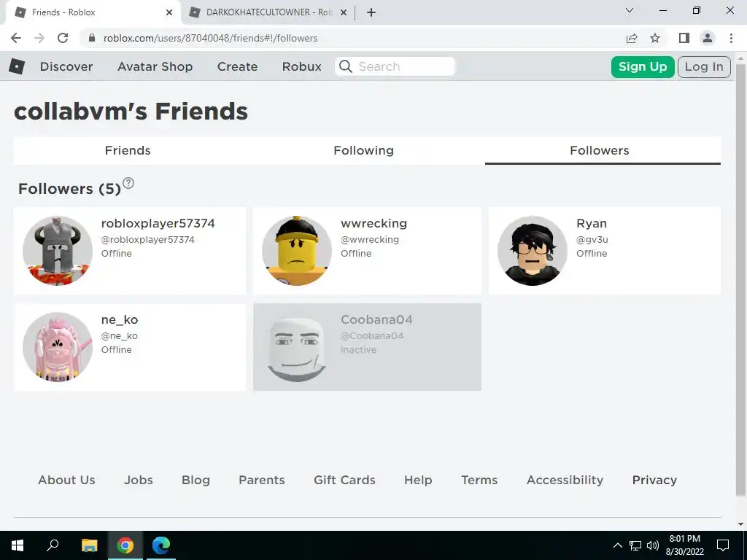Open wwrecking's avatar thumbnail
The height and width of the screenshot is (560, 747).
tap(297, 251)
